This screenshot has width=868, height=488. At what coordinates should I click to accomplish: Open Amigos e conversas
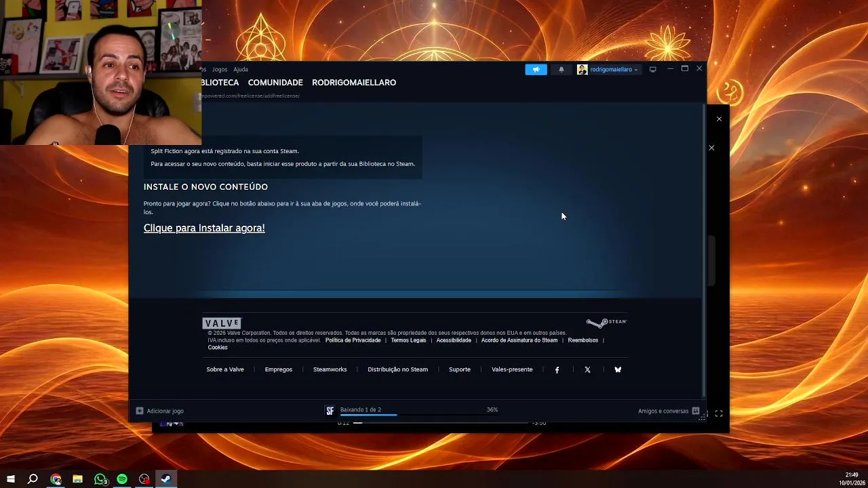[x=663, y=411]
